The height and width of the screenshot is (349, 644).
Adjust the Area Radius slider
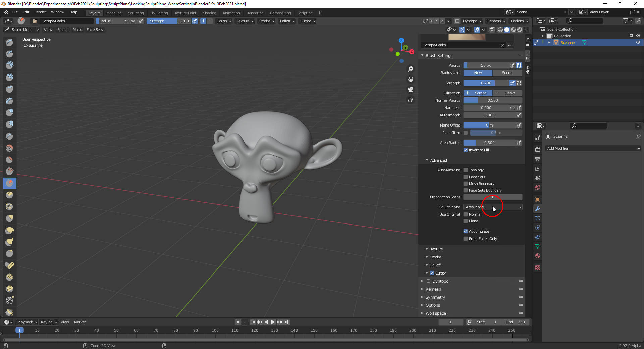489,143
